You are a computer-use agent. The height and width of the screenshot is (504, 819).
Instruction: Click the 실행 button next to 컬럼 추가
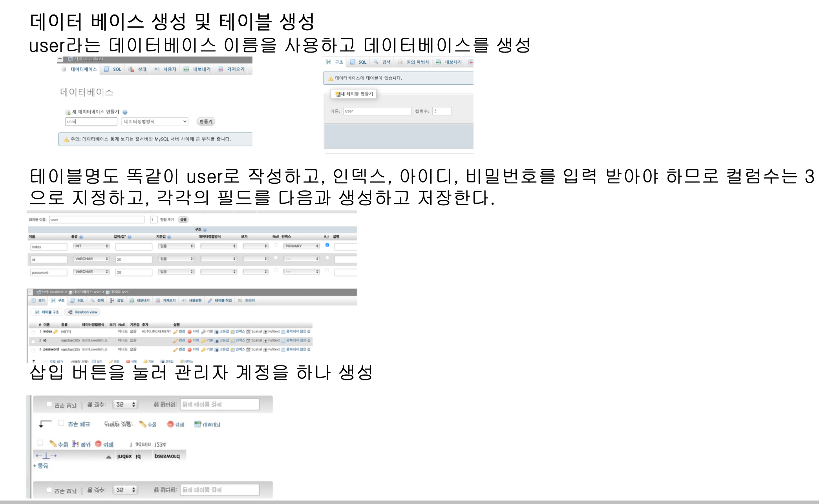click(183, 219)
